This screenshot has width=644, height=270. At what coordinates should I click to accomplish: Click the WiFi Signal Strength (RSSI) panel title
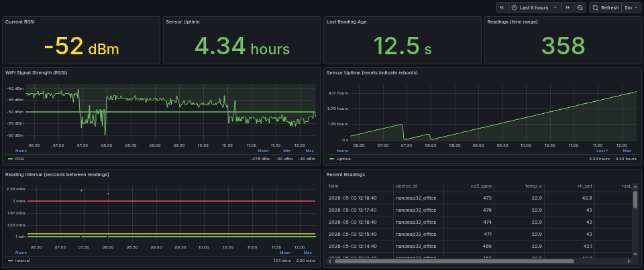click(x=36, y=72)
